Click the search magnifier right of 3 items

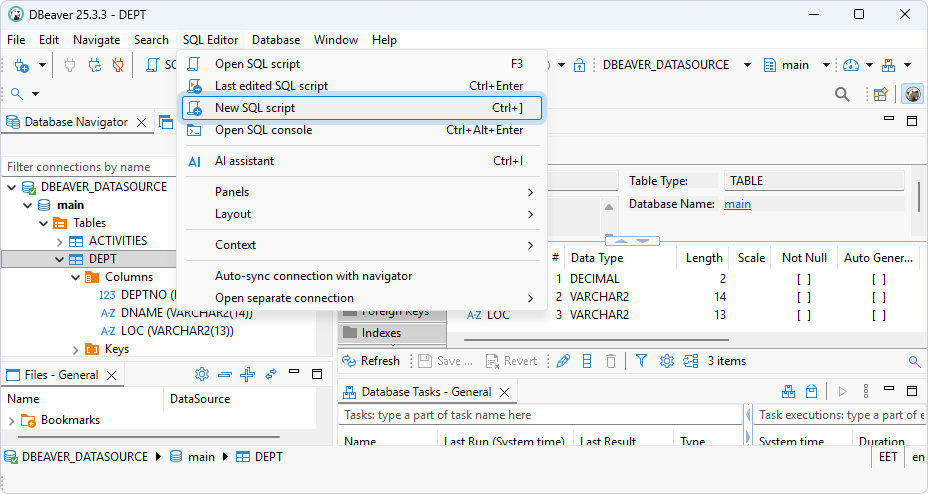(x=914, y=361)
